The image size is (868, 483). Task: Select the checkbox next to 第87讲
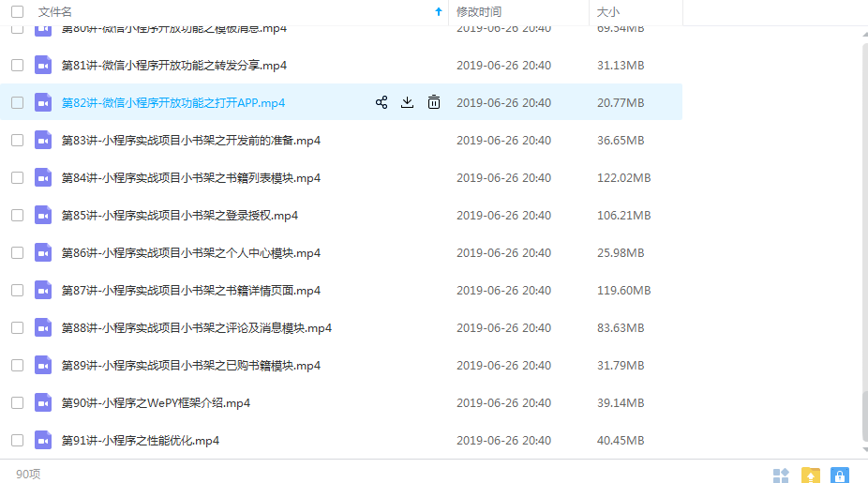coord(17,290)
